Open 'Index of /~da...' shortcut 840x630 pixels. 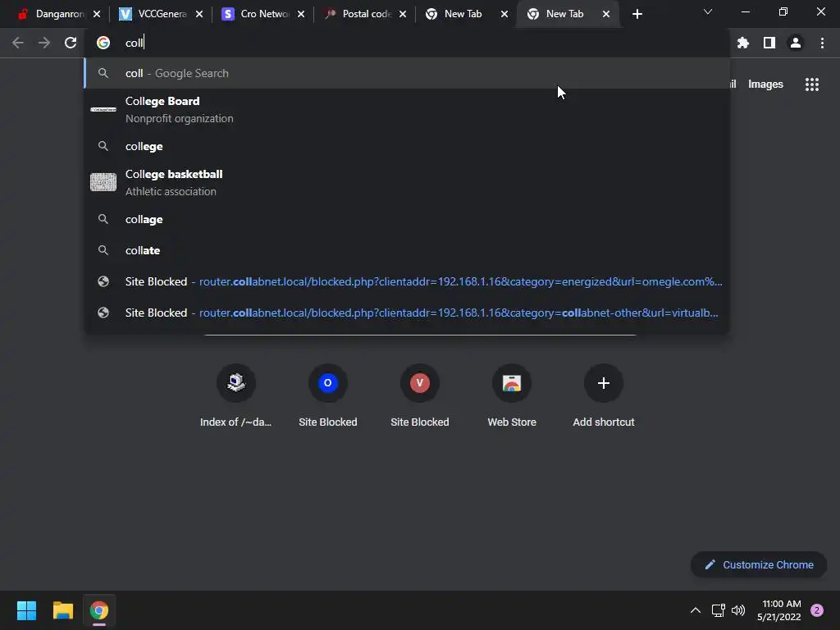(235, 396)
